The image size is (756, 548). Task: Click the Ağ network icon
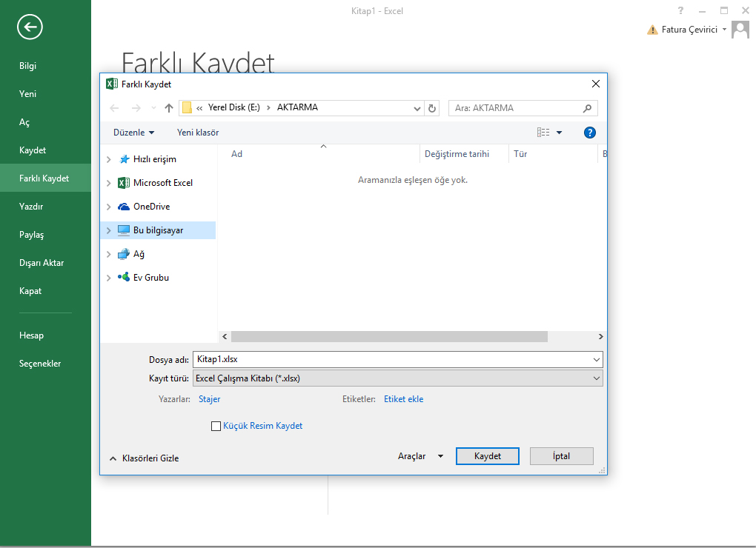pos(124,254)
